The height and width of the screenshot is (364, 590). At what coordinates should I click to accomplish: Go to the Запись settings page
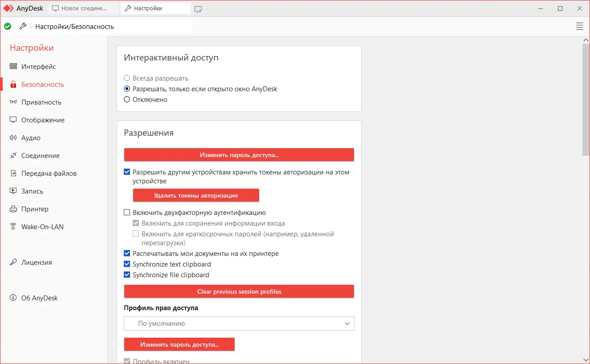point(32,191)
